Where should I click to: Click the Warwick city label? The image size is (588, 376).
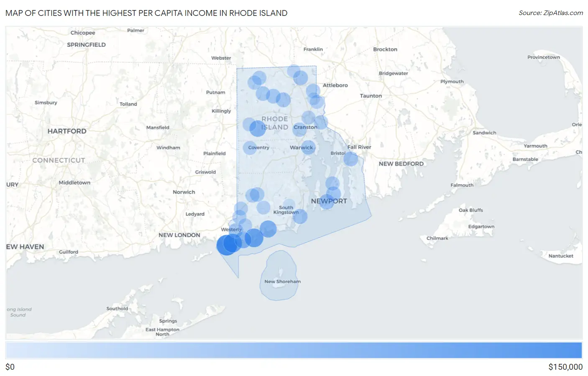tap(301, 147)
